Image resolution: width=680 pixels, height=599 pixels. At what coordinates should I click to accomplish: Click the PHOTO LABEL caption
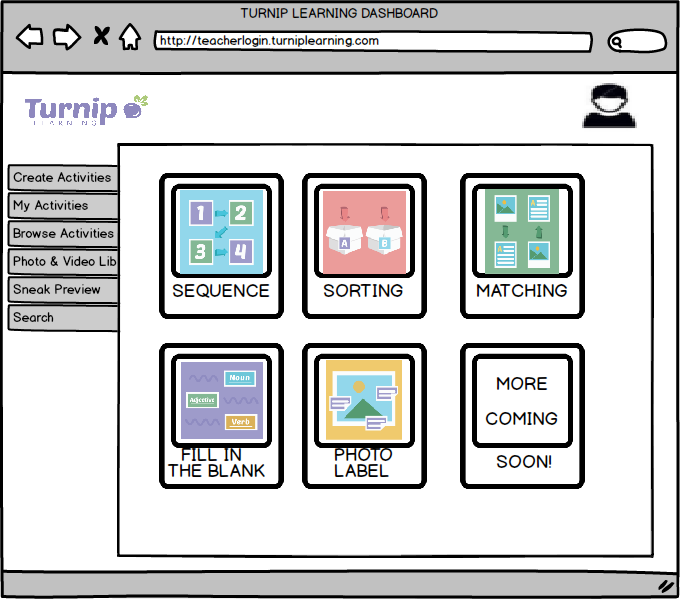pos(363,463)
